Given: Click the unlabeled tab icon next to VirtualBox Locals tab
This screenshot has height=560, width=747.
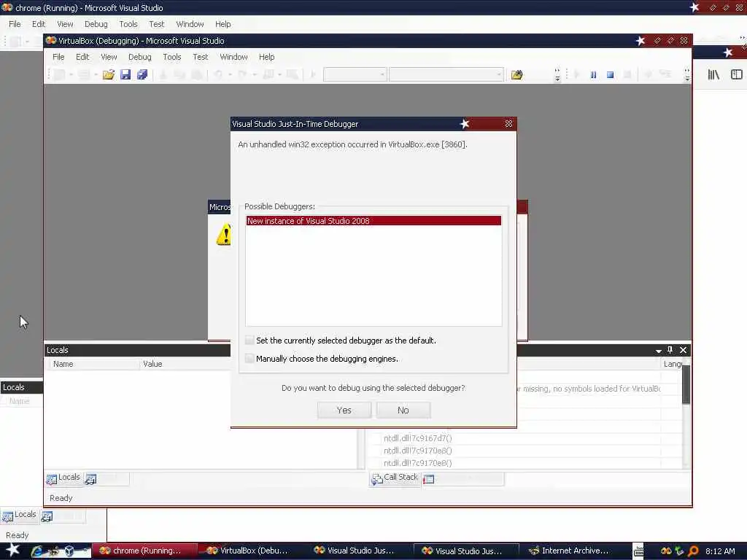Looking at the screenshot, I should tap(90, 479).
